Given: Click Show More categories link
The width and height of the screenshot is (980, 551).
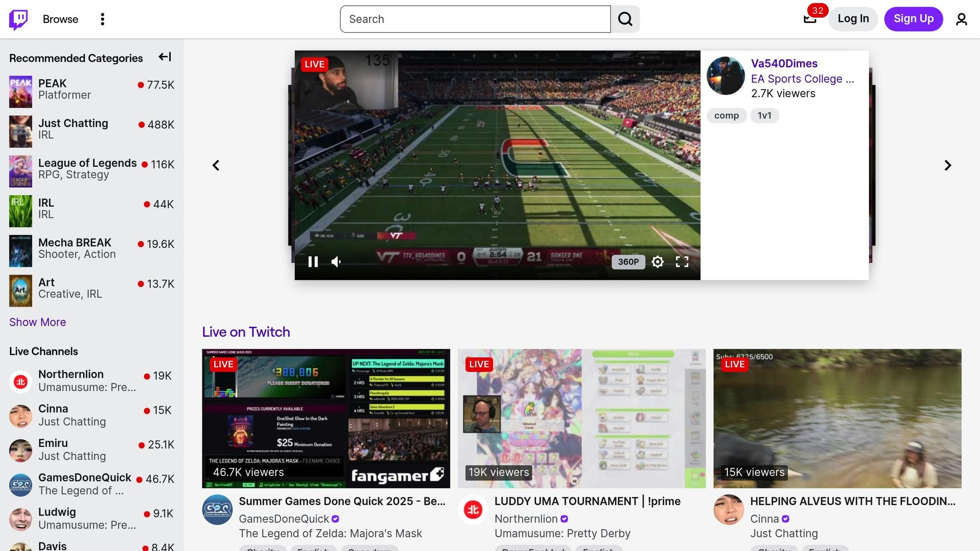Looking at the screenshot, I should click(x=38, y=322).
